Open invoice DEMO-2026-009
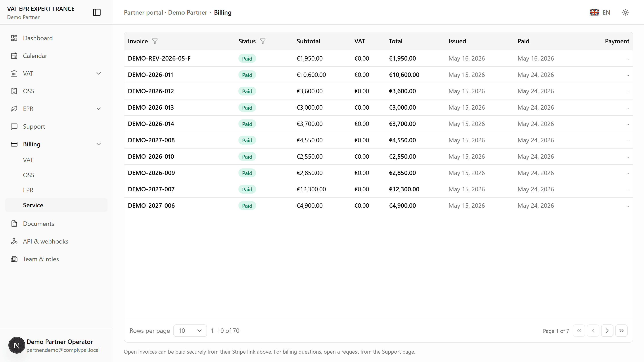 [151, 173]
